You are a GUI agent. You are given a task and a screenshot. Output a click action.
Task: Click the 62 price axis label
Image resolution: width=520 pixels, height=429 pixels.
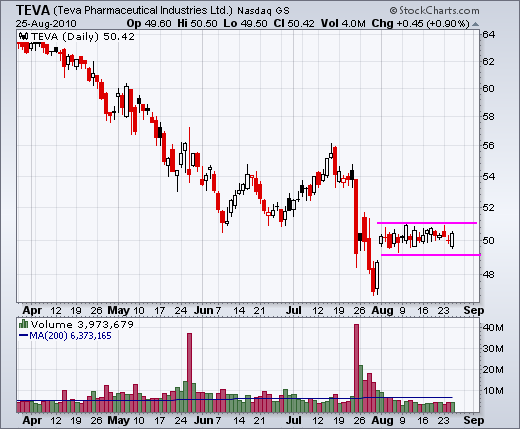489,62
